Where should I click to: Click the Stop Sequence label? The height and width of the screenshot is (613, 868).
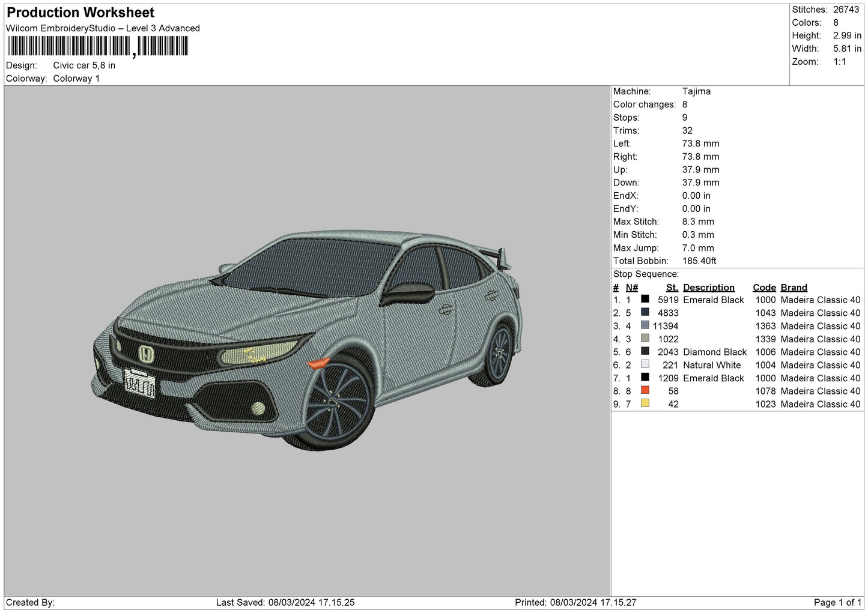pyautogui.click(x=646, y=274)
